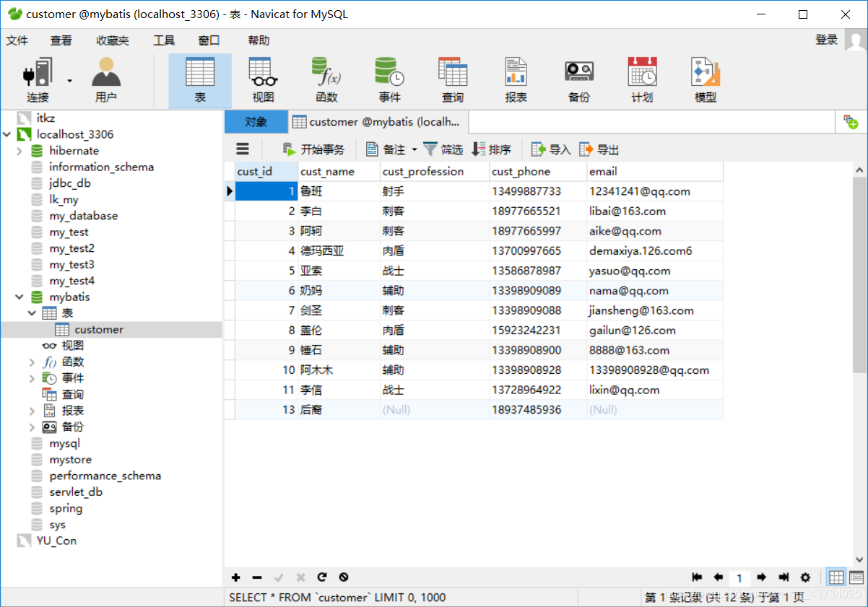The width and height of the screenshot is (868, 607).
Task: Click the Import (导入) button
Action: (x=551, y=149)
